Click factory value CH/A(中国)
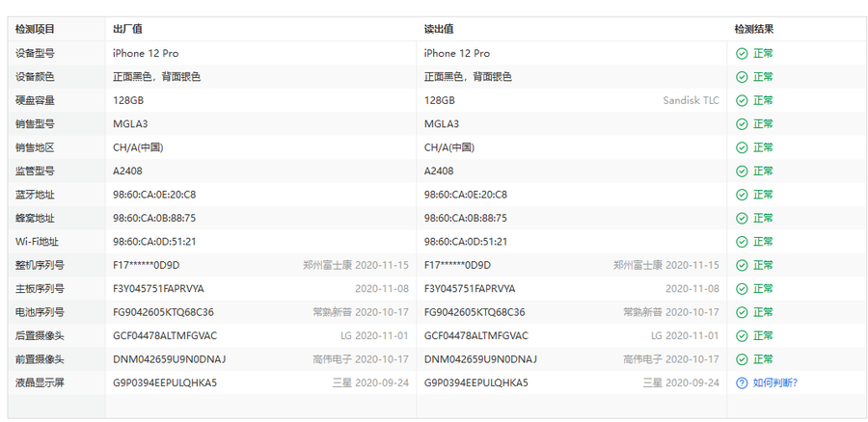This screenshot has width=868, height=422. click(138, 147)
